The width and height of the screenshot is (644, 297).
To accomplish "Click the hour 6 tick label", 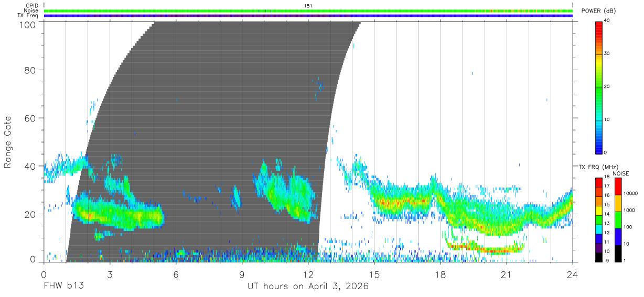I will (x=176, y=274).
